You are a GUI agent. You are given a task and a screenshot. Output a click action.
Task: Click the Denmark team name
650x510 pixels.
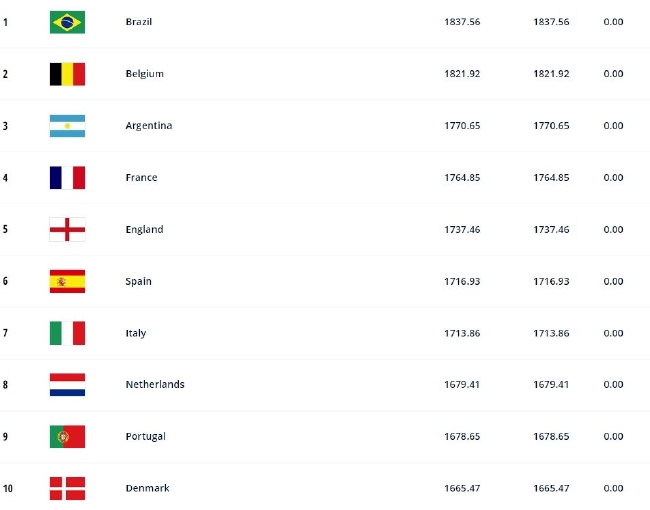pyautogui.click(x=147, y=488)
